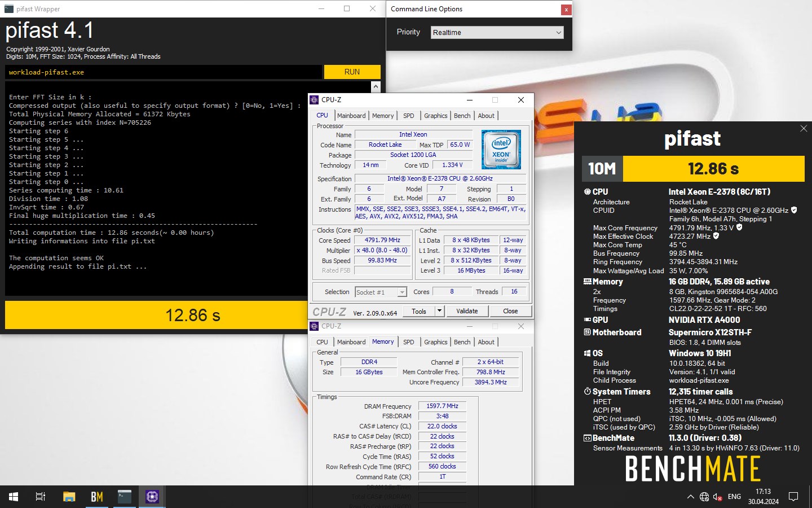
Task: Click the Bus Speed 99.83 MHz value
Action: tap(382, 260)
